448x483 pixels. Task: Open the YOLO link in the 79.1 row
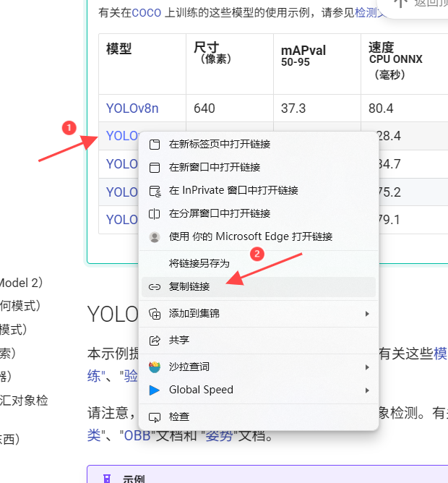[x=122, y=220]
